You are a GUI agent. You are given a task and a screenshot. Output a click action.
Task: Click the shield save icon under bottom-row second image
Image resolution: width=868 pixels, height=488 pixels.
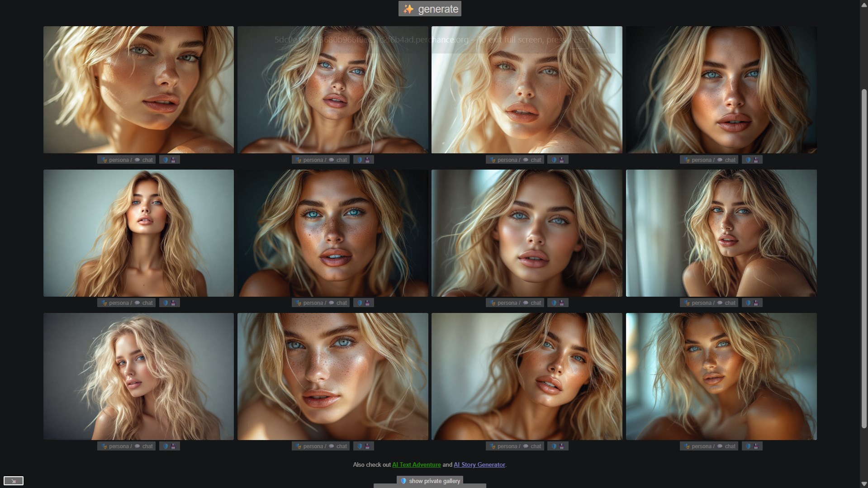(364, 446)
